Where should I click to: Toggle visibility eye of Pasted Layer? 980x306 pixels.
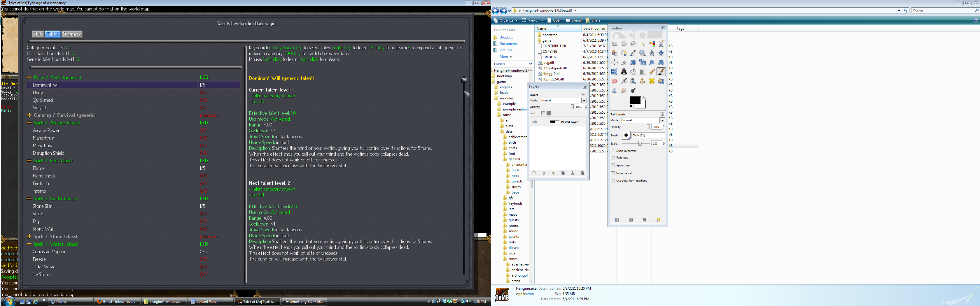[535, 122]
